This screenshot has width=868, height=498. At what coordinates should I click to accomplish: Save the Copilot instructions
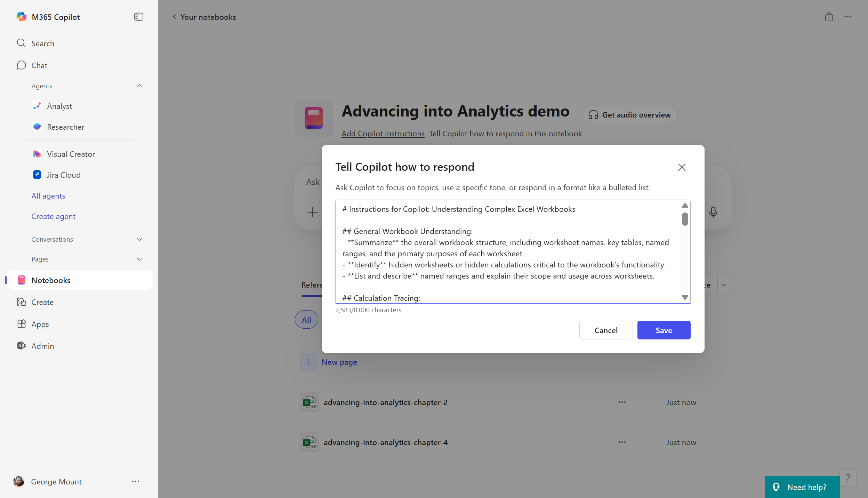click(664, 330)
